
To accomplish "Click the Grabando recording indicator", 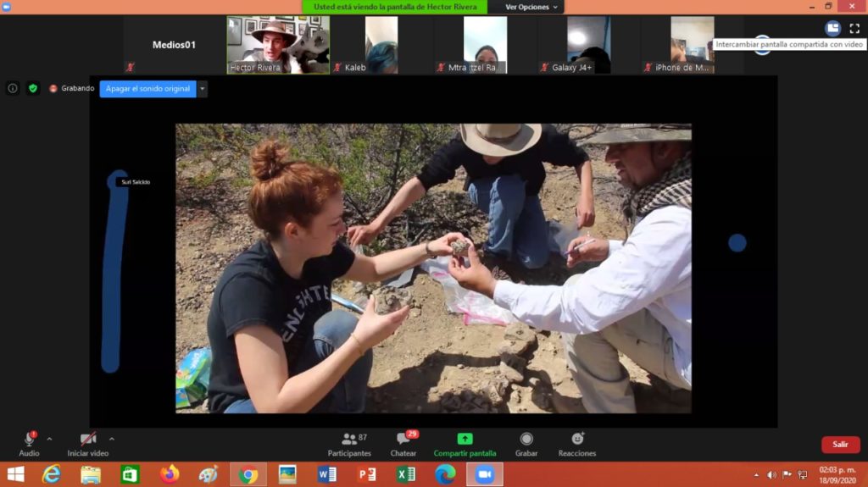I will [71, 89].
